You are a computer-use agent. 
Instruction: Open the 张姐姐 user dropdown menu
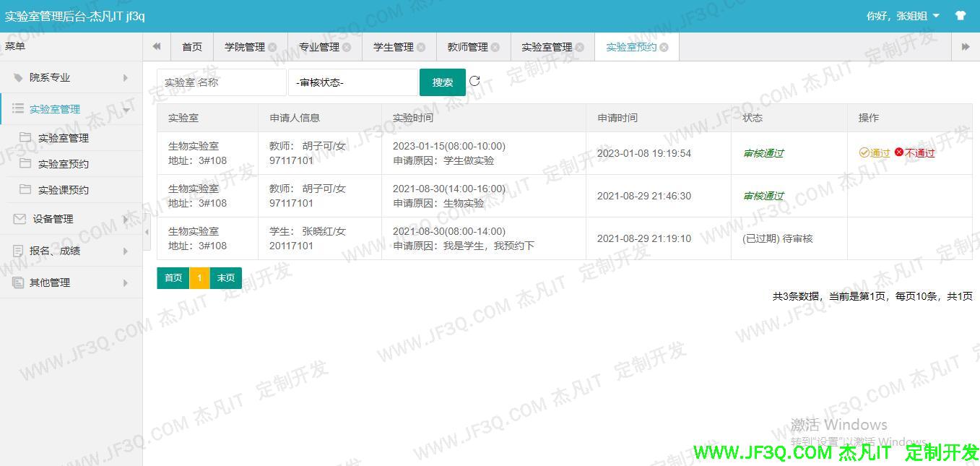(903, 15)
